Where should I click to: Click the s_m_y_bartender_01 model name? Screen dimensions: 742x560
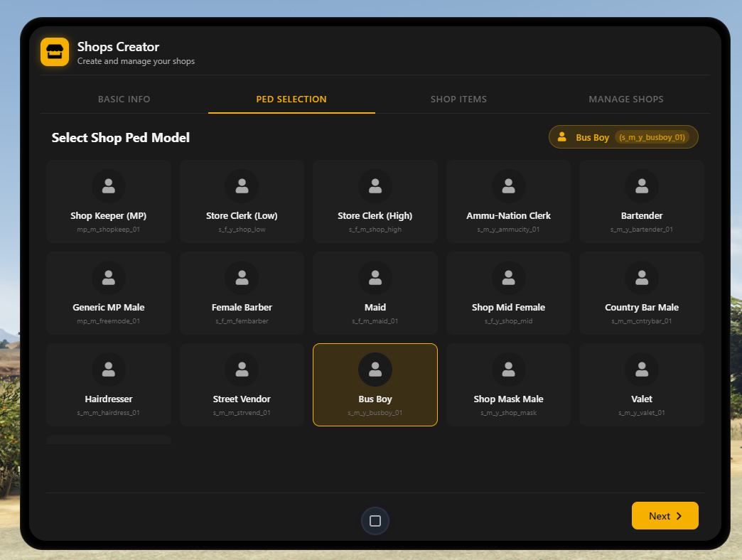coord(642,230)
